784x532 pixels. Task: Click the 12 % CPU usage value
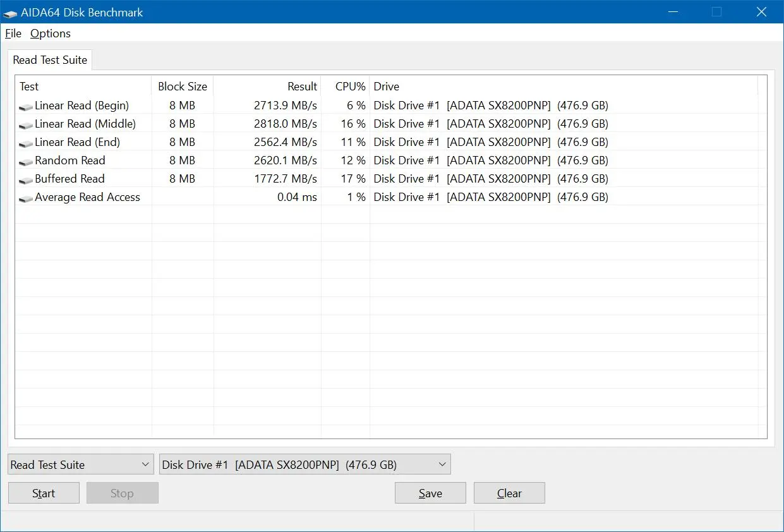click(353, 160)
